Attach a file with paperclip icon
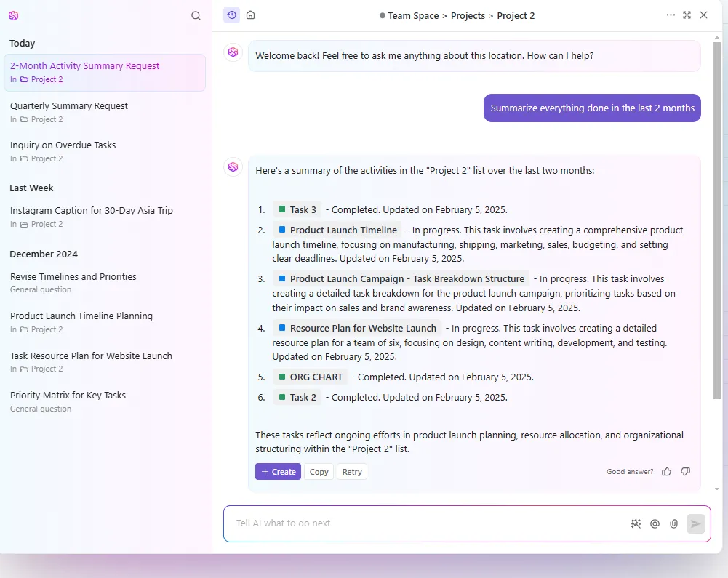The height and width of the screenshot is (578, 728). pyautogui.click(x=673, y=523)
